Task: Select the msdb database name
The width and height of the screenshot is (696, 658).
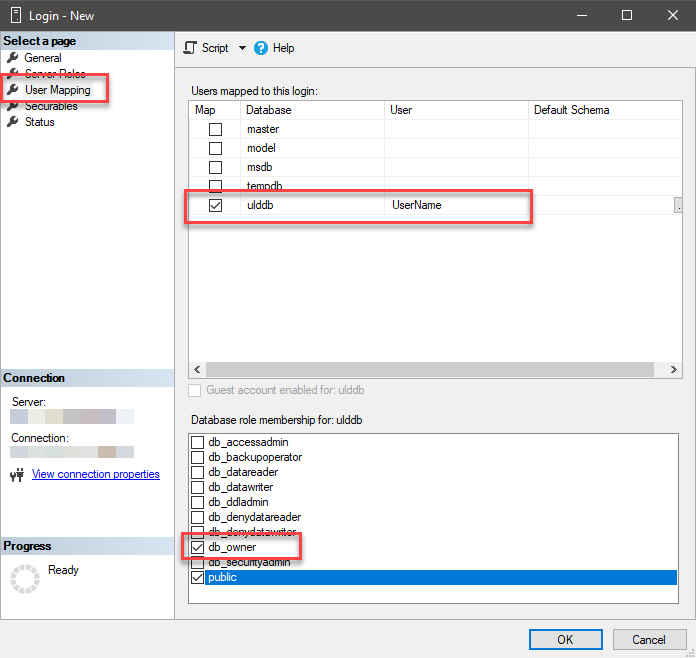Action: [x=259, y=167]
